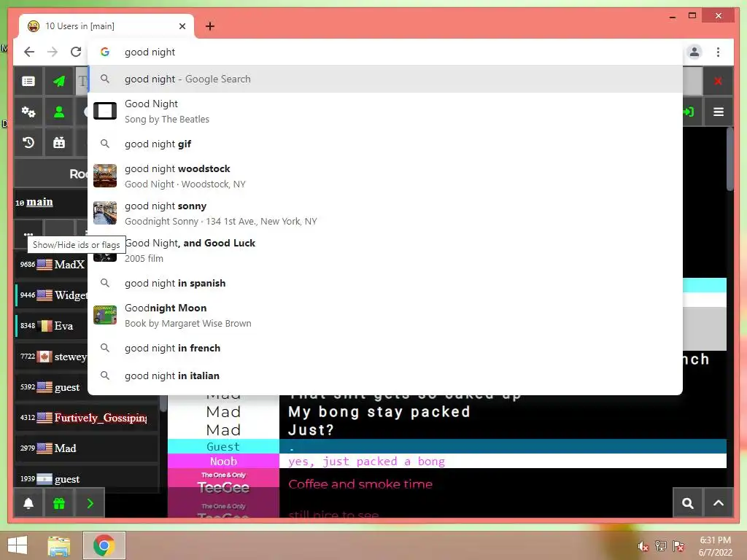747x560 pixels.
Task: Reload the page with the refresh icon
Action: click(x=75, y=52)
